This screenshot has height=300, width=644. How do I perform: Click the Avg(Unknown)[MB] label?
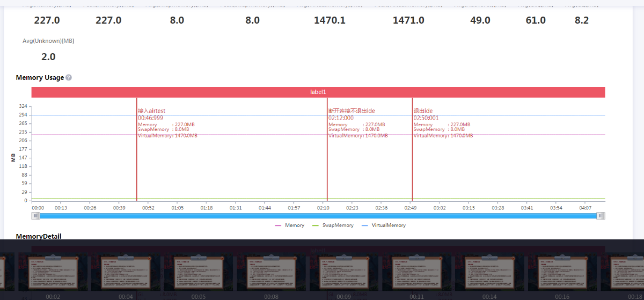(48, 41)
